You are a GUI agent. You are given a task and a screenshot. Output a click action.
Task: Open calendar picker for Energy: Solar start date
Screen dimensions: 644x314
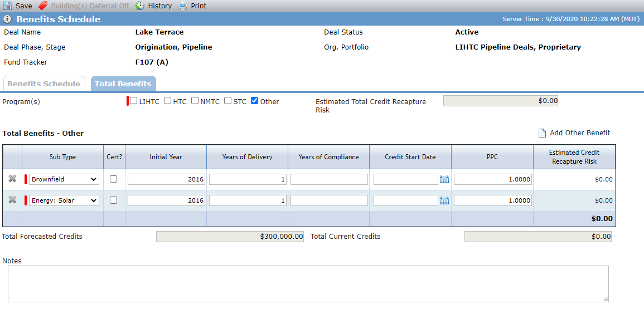point(444,200)
